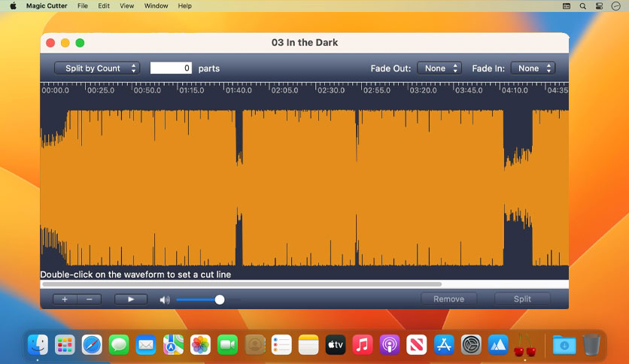629x364 pixels.
Task: Launch Safari from the Dock
Action: coord(92,344)
